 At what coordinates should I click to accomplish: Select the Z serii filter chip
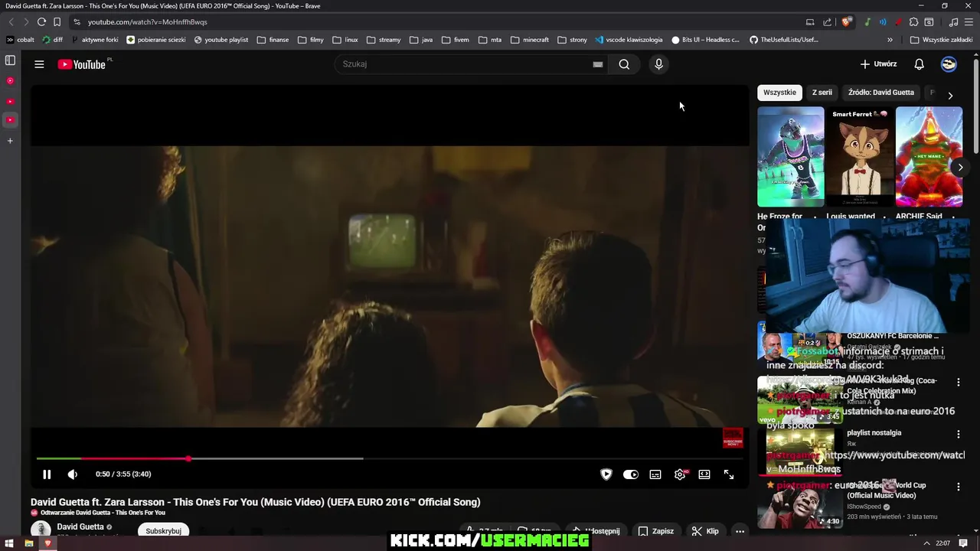point(822,93)
